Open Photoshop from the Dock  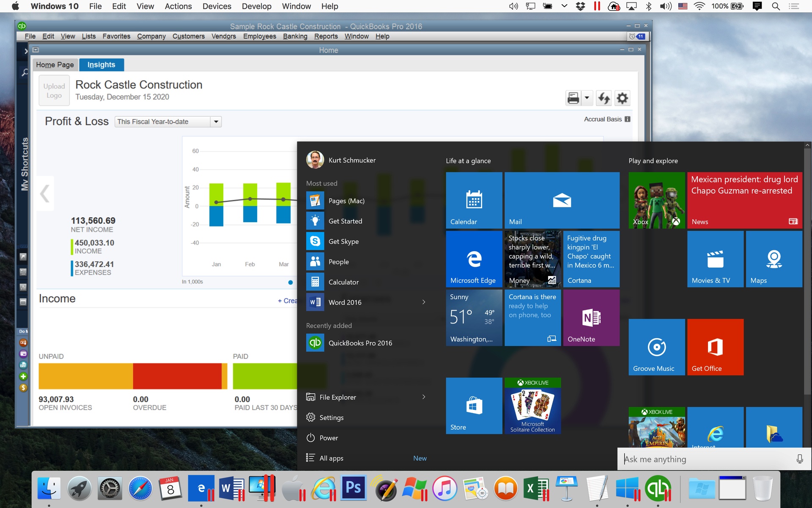(354, 489)
